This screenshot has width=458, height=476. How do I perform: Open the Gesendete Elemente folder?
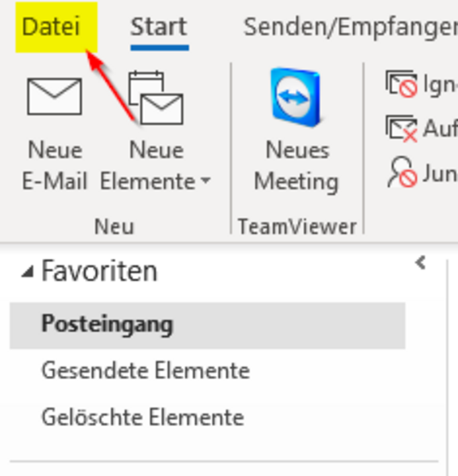pos(145,371)
